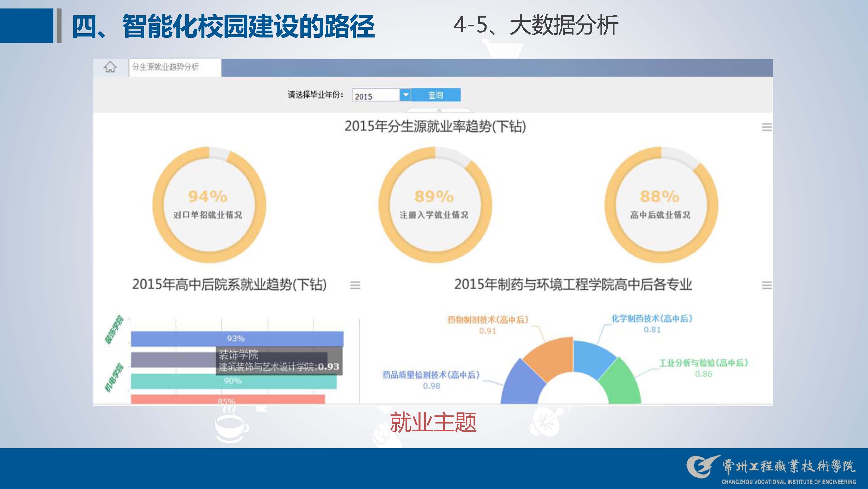Open the pharmacy chart hamburger menu
The width and height of the screenshot is (868, 489).
pyautogui.click(x=766, y=285)
